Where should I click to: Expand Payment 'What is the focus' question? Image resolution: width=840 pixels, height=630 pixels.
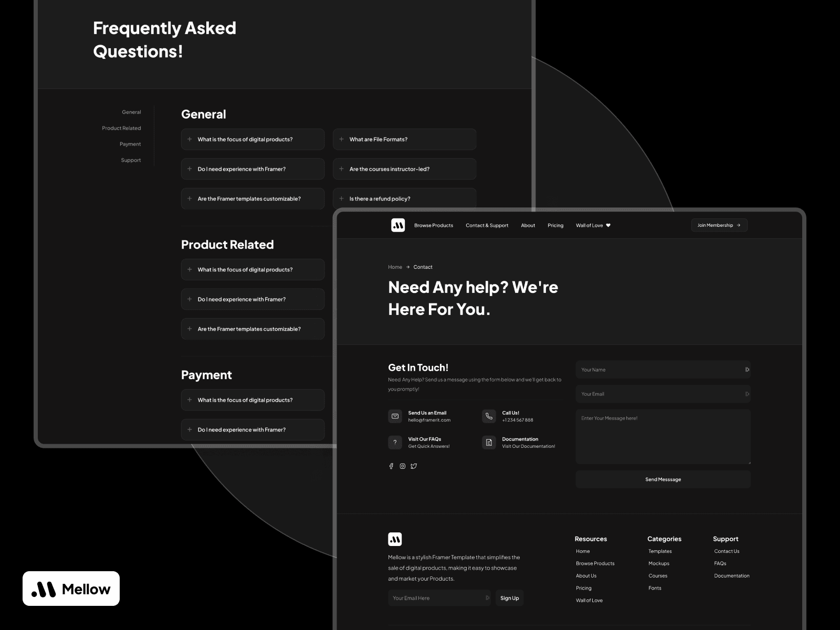[253, 400]
